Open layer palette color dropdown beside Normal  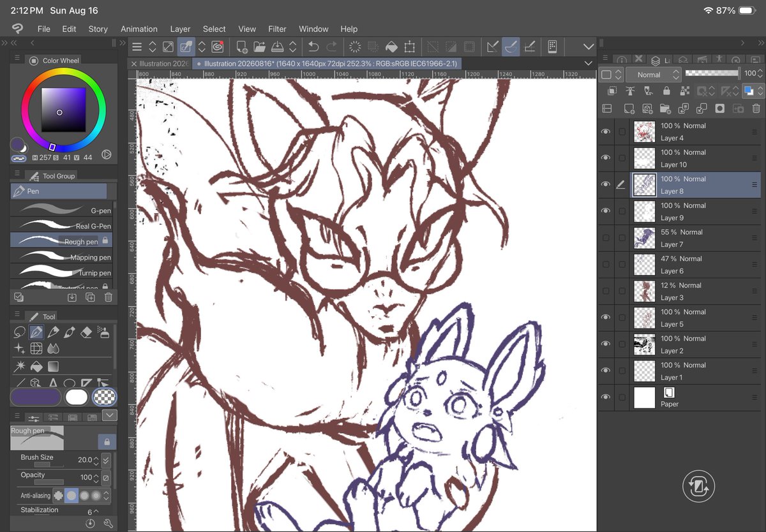click(611, 75)
